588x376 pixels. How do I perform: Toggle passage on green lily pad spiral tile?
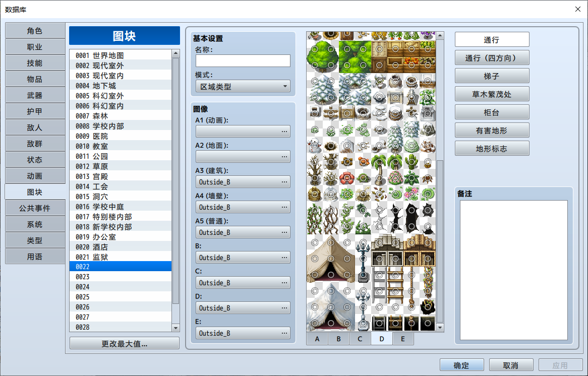(428, 194)
